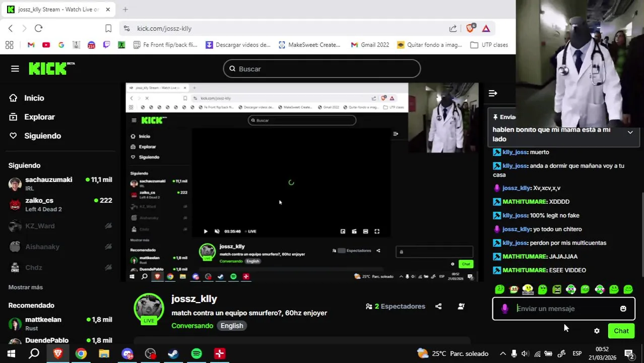Image resolution: width=644 pixels, height=363 pixels.
Task: Open the Google bookmark icon
Action: [x=61, y=45]
